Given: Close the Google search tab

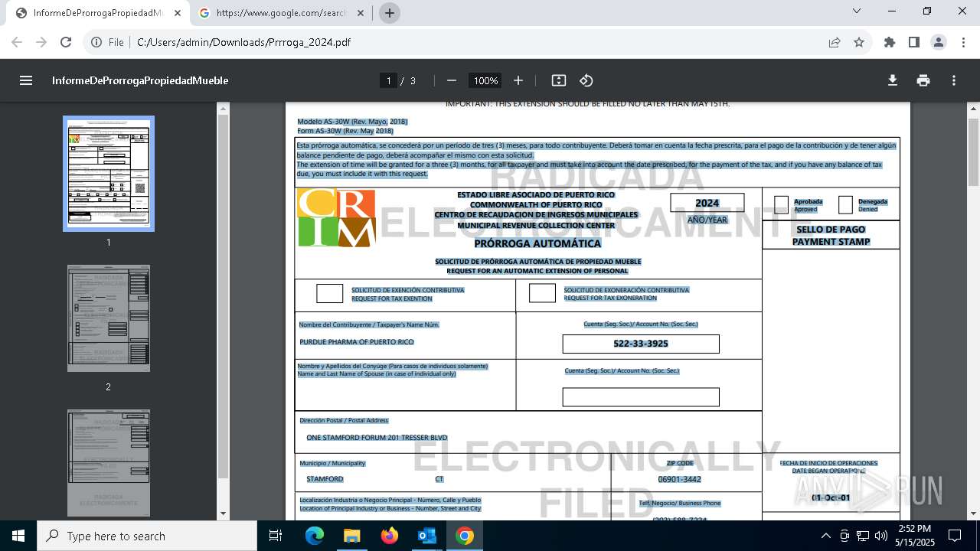Looking at the screenshot, I should [x=361, y=13].
